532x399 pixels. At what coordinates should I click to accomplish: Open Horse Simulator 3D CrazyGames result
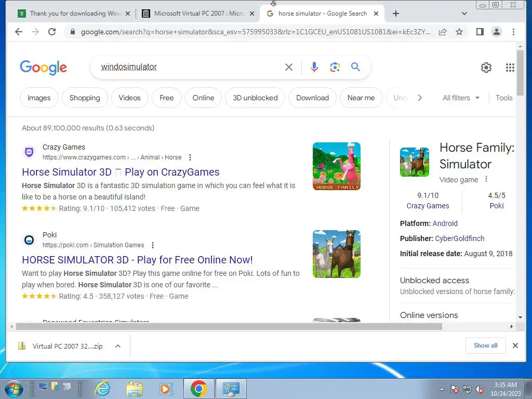click(121, 172)
